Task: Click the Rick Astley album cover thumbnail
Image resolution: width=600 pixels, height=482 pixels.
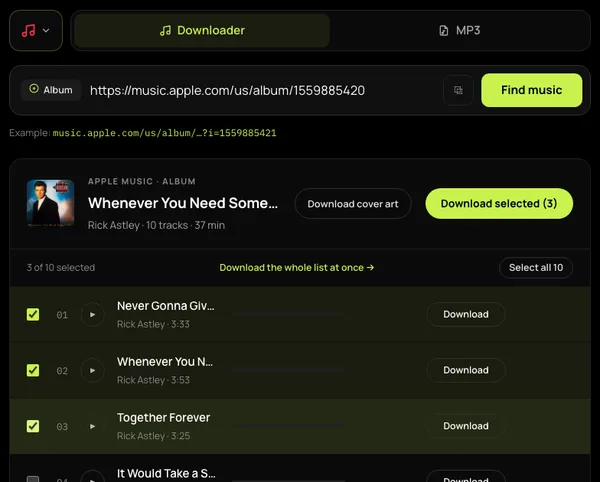Action: point(51,203)
